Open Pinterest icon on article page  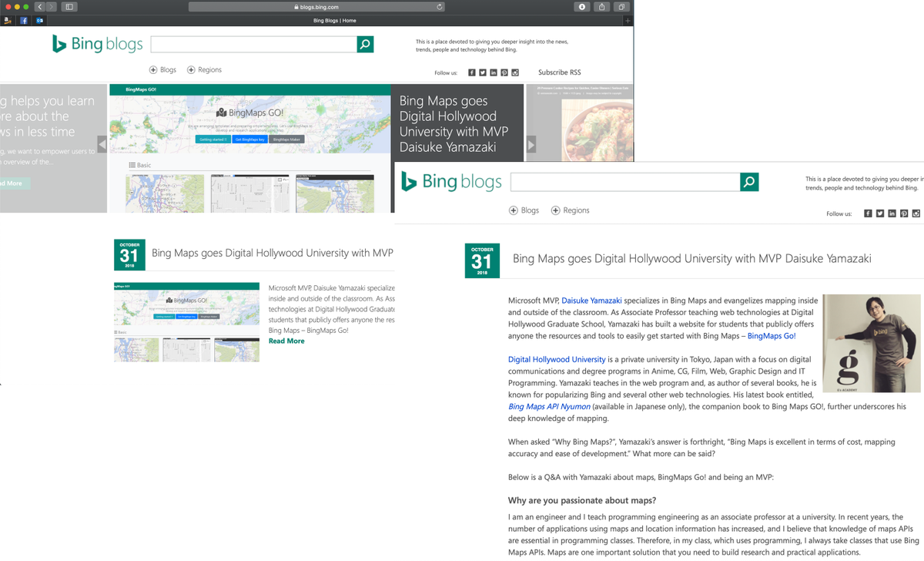(904, 213)
